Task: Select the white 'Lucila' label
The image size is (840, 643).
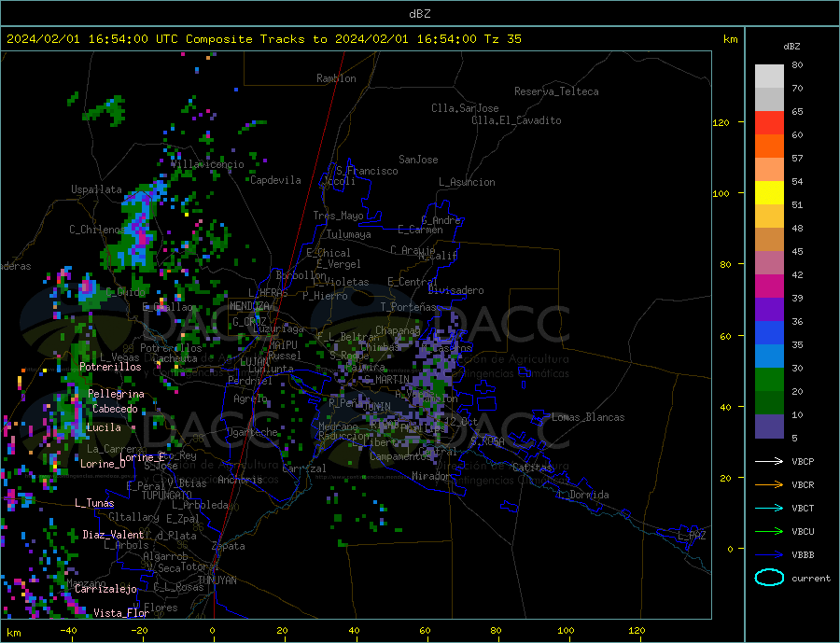Action: point(104,427)
